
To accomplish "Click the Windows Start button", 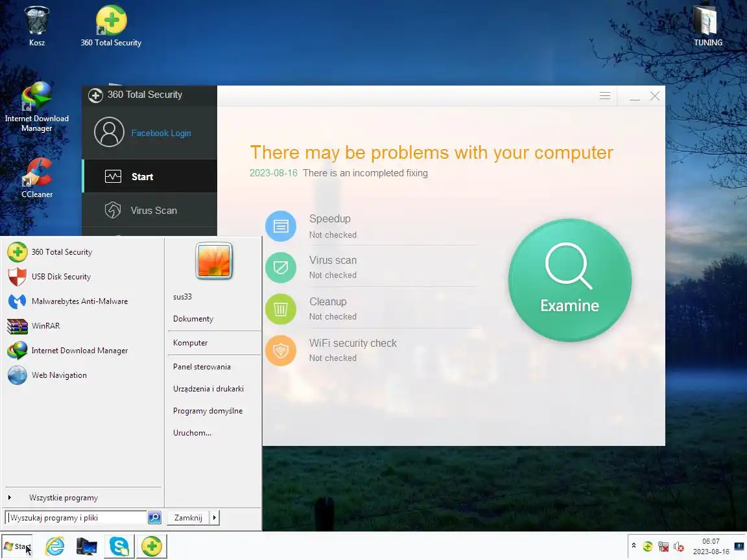I will point(17,546).
